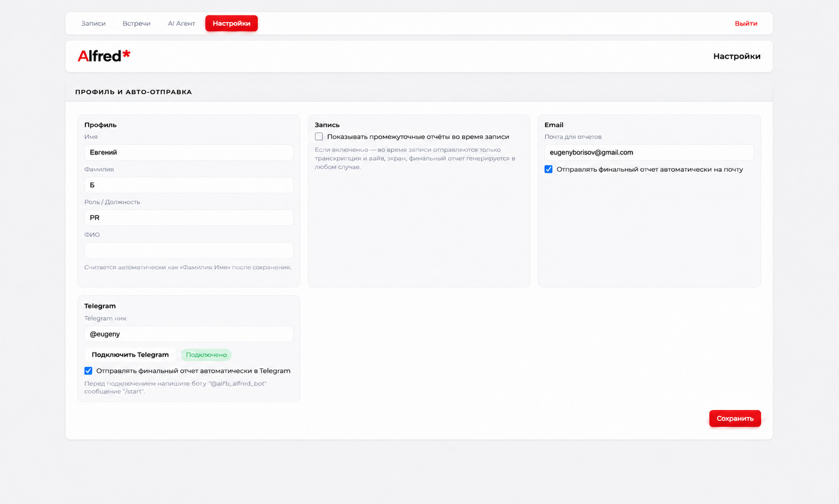839x504 pixels.
Task: Click the Alfred logo
Action: click(x=104, y=55)
